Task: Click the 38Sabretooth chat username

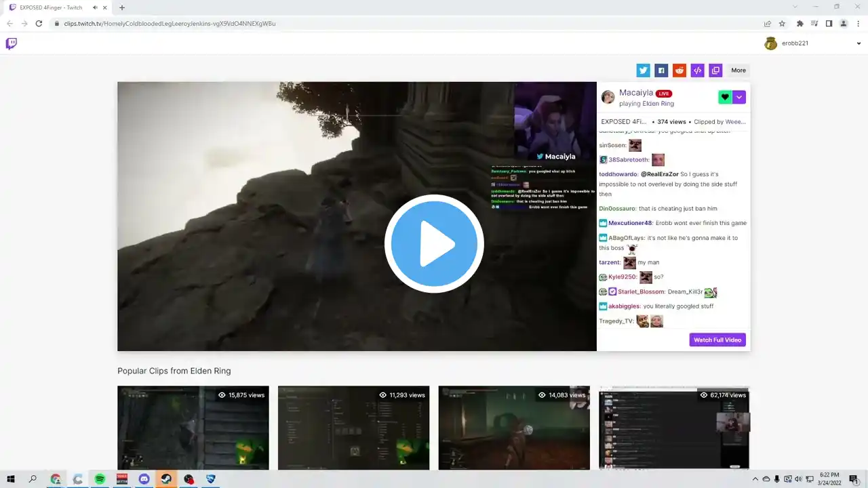Action: [629, 160]
